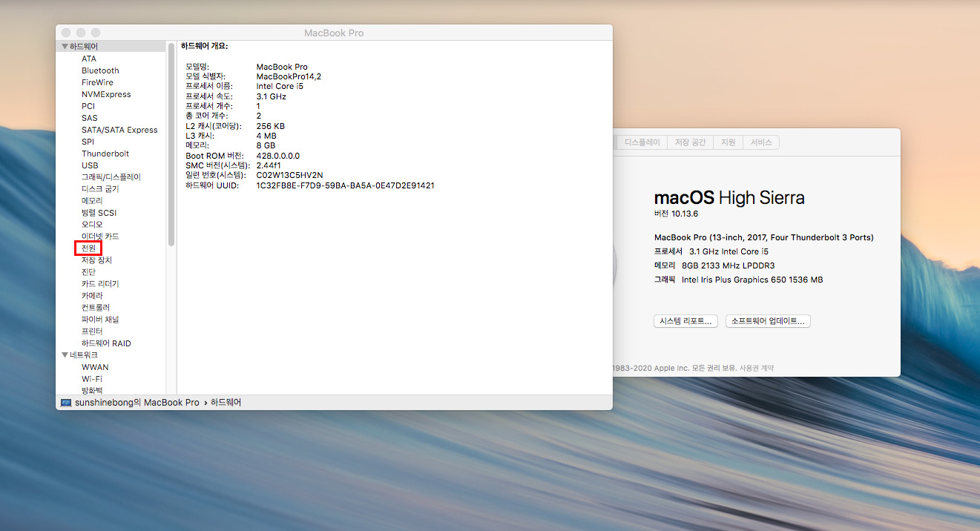Open the 오디오 entry
Image resolution: width=980 pixels, height=531 pixels.
coord(92,225)
